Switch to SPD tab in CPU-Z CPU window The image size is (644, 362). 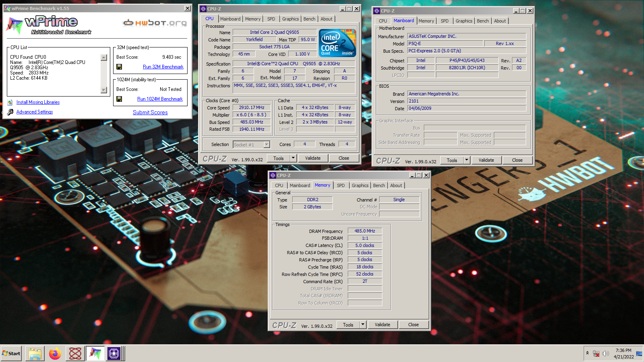[x=271, y=19]
